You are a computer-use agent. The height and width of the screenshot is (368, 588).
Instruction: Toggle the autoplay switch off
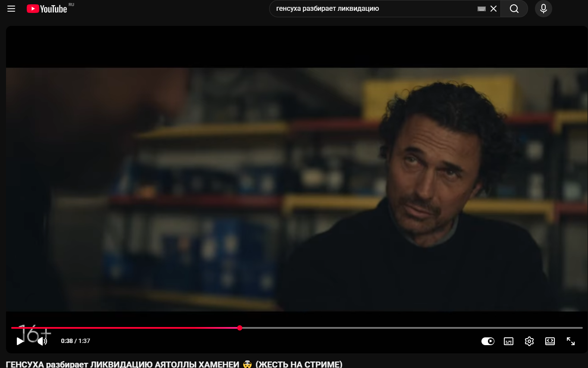[x=488, y=341]
